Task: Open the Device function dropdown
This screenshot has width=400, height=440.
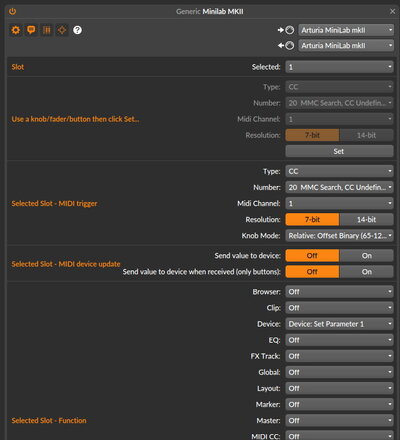Action: tap(339, 324)
